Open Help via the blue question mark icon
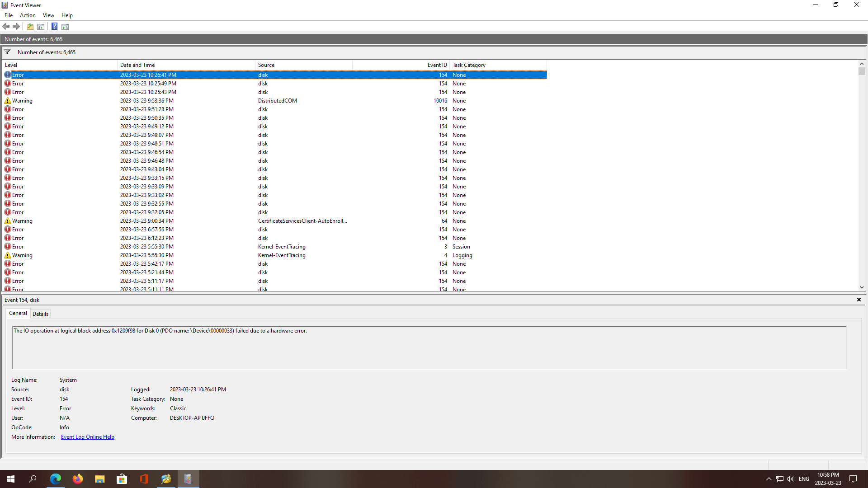 [x=54, y=27]
